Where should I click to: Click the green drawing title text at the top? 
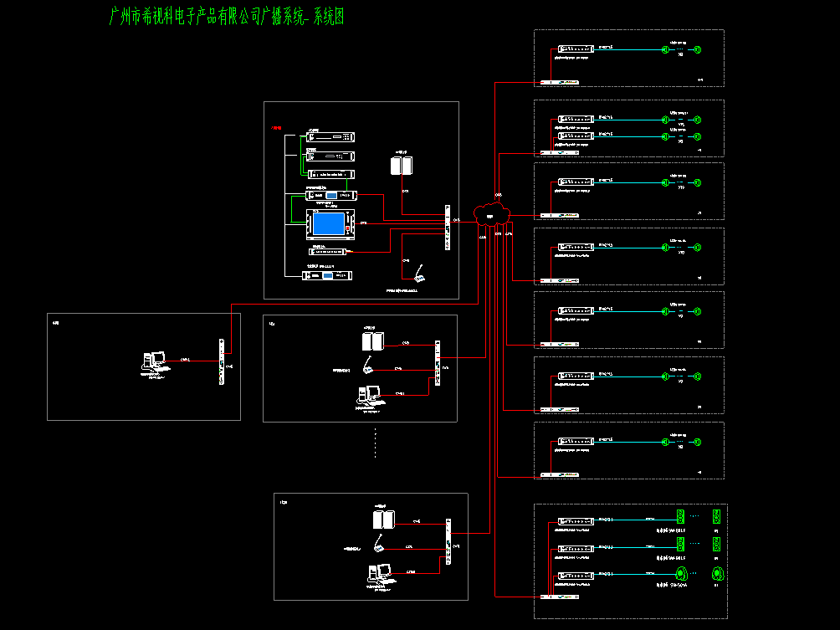point(227,18)
